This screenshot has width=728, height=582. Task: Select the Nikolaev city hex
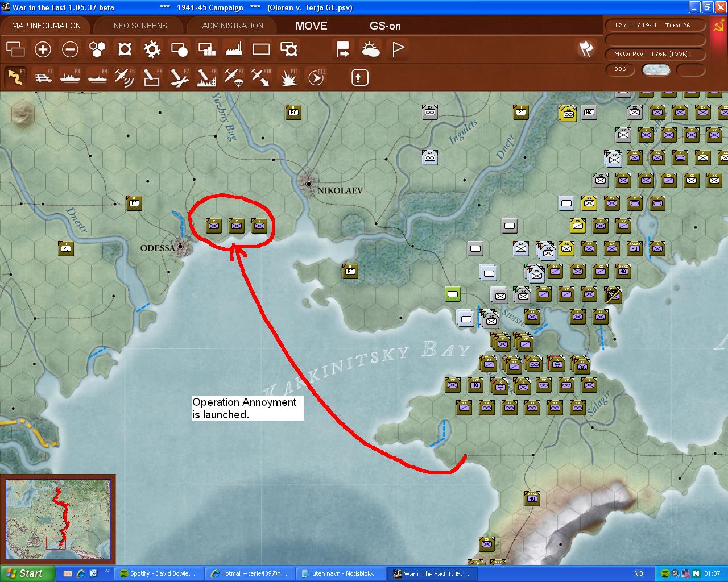309,184
